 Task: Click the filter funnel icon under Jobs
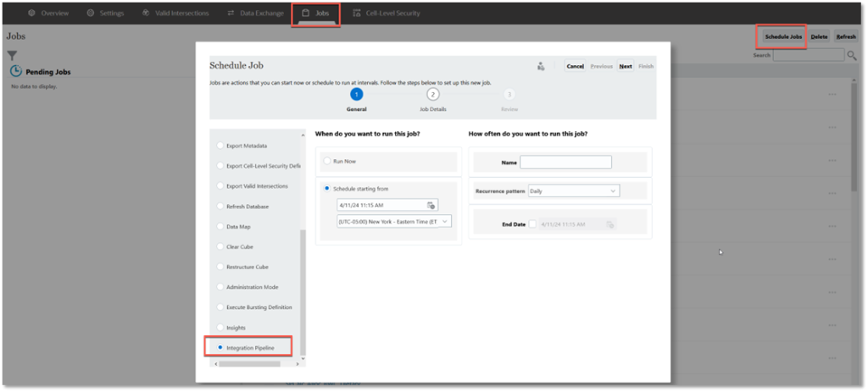coord(12,55)
